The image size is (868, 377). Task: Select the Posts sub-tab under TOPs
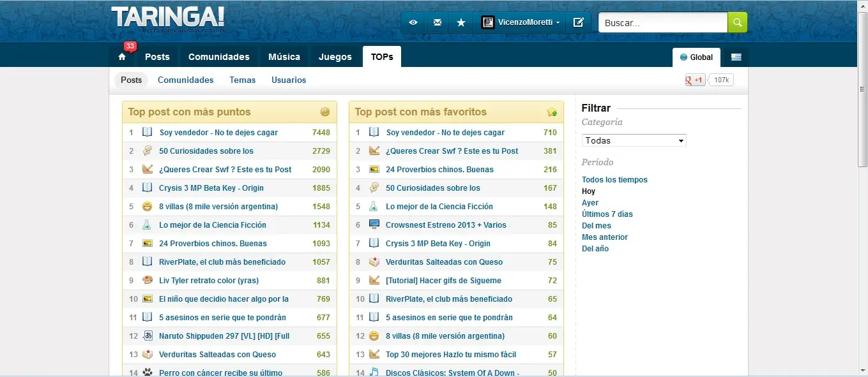tap(132, 80)
